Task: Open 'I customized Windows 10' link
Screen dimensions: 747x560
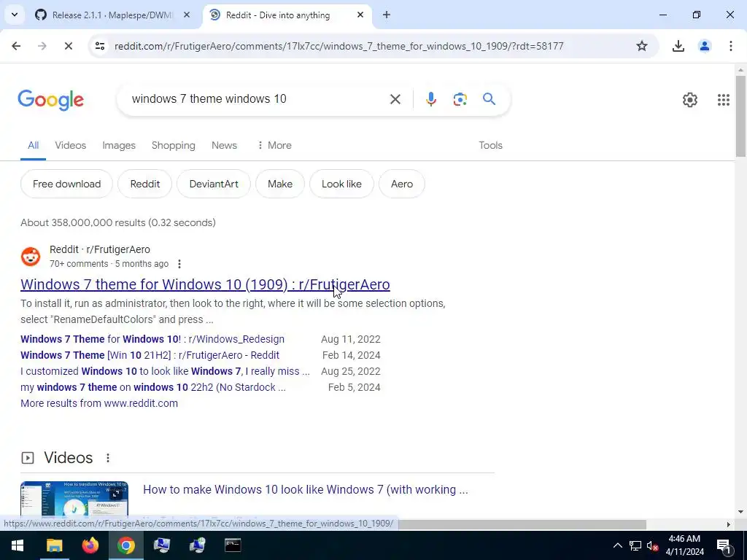Action: click(165, 371)
